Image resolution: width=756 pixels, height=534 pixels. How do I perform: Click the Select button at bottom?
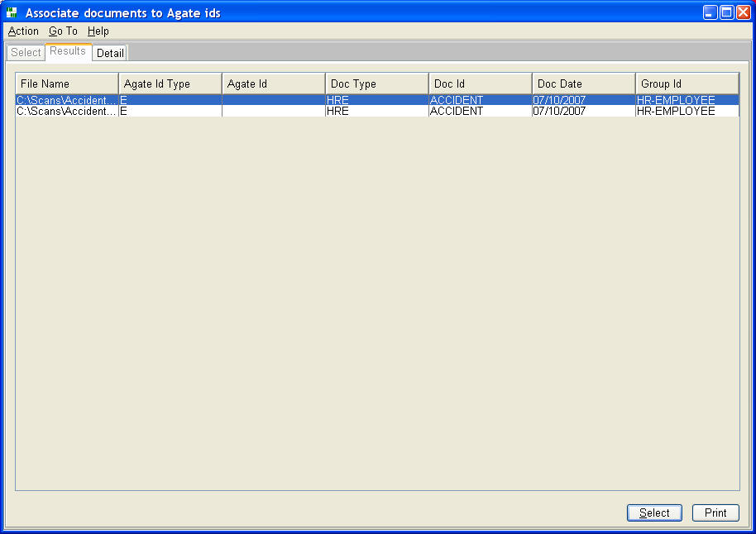pyautogui.click(x=654, y=513)
